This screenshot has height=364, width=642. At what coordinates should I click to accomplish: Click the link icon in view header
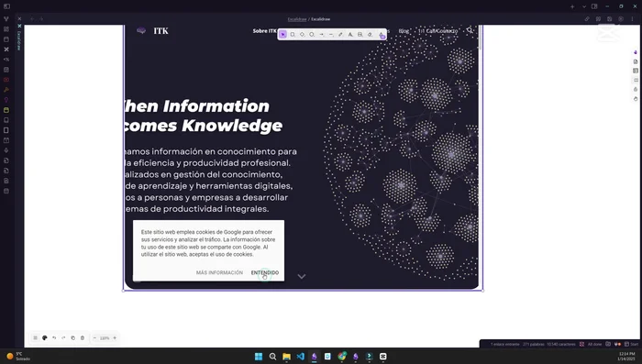pyautogui.click(x=587, y=19)
